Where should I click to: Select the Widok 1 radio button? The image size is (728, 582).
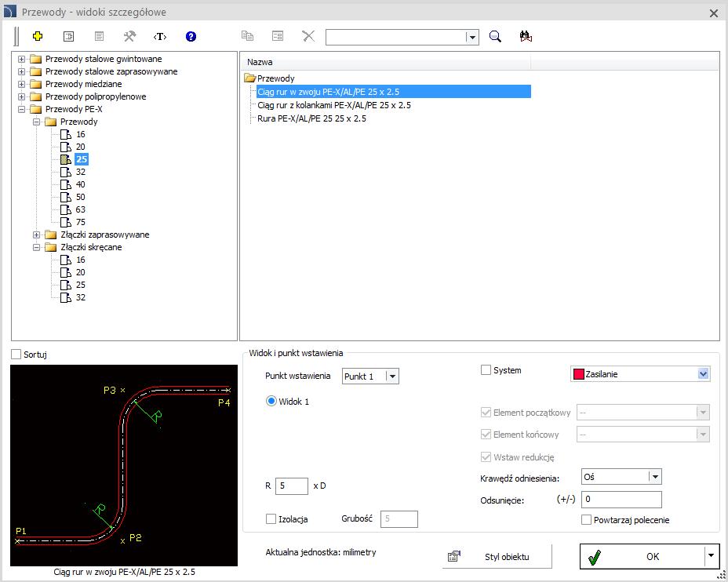(271, 401)
